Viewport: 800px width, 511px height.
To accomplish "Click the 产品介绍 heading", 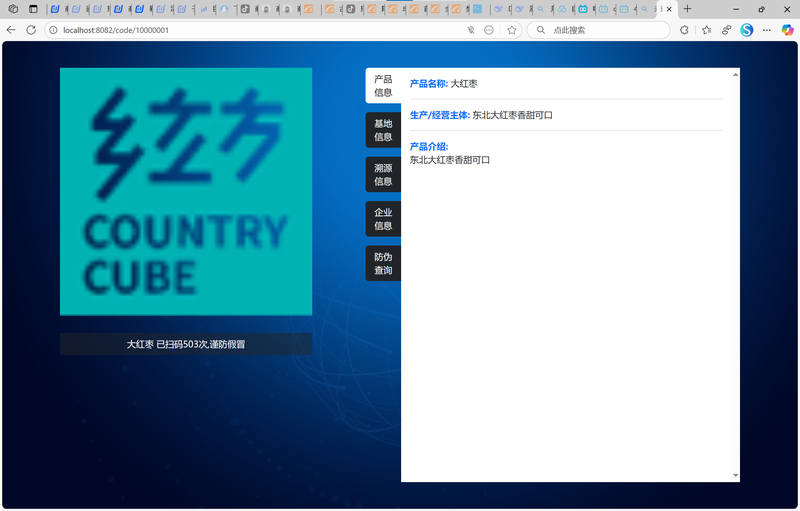I will (429, 147).
